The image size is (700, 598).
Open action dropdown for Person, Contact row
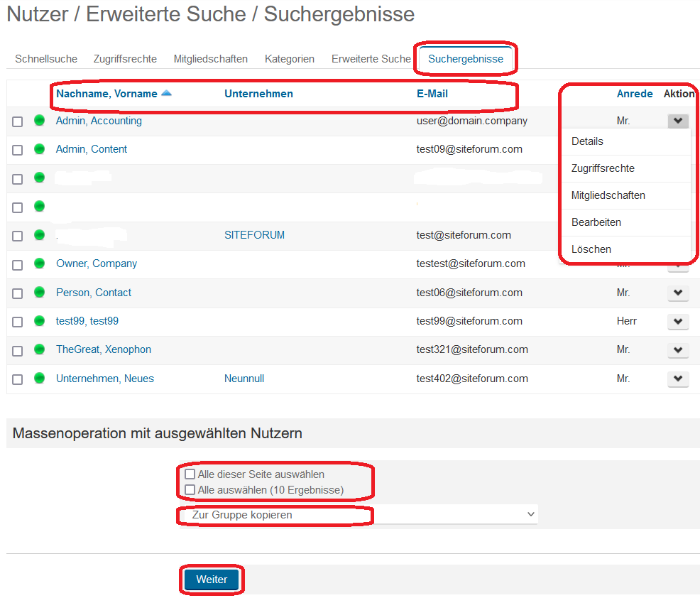678,293
